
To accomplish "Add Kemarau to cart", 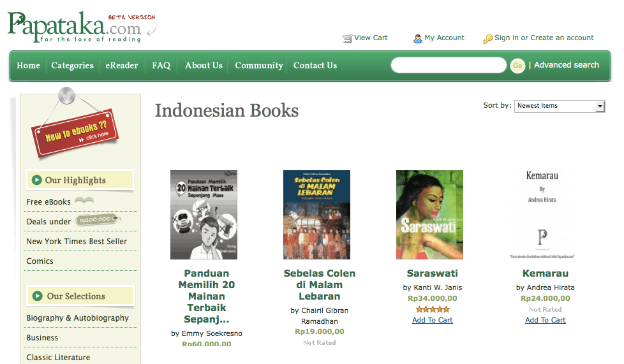I will tap(546, 320).
